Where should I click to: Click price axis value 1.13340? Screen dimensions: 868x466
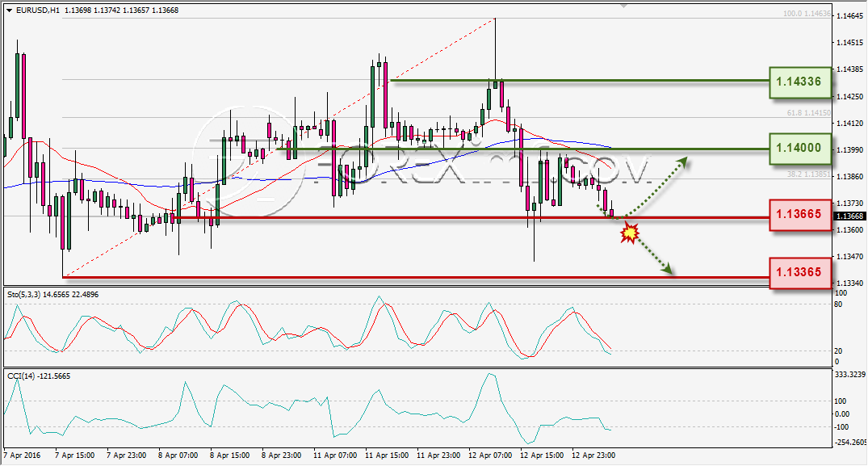coord(849,283)
